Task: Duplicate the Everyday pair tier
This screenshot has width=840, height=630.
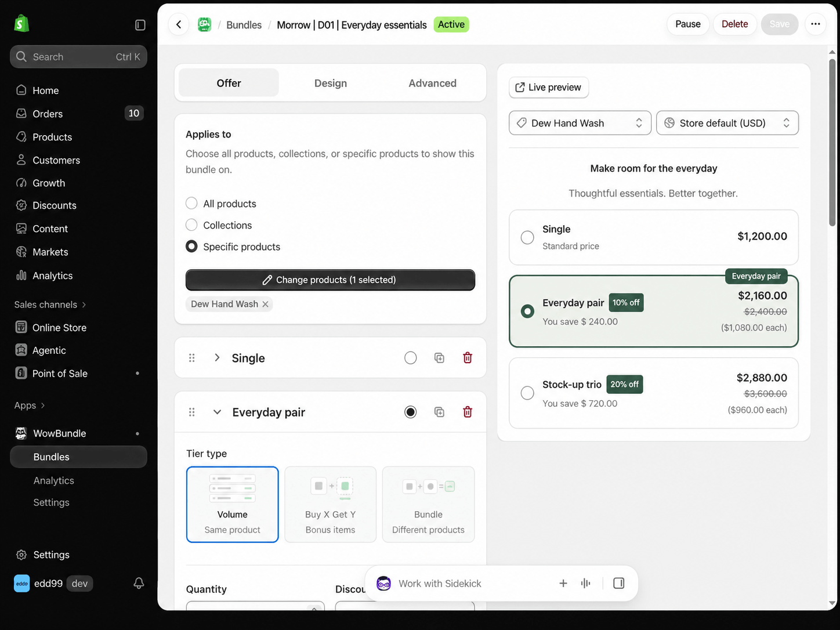Action: tap(439, 412)
